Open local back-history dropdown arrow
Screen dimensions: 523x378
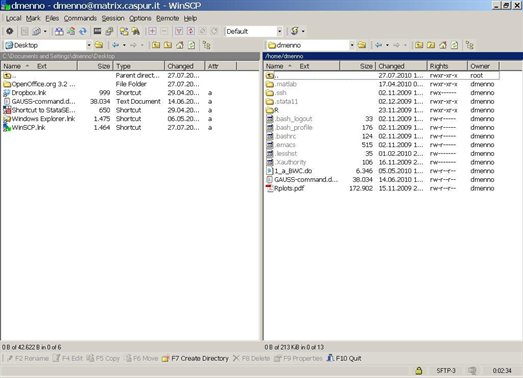coord(124,45)
